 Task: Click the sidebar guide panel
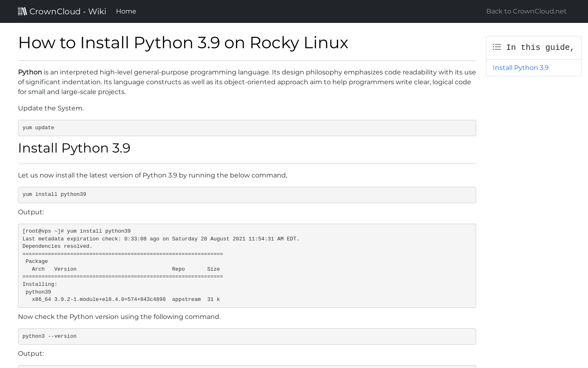(533, 57)
